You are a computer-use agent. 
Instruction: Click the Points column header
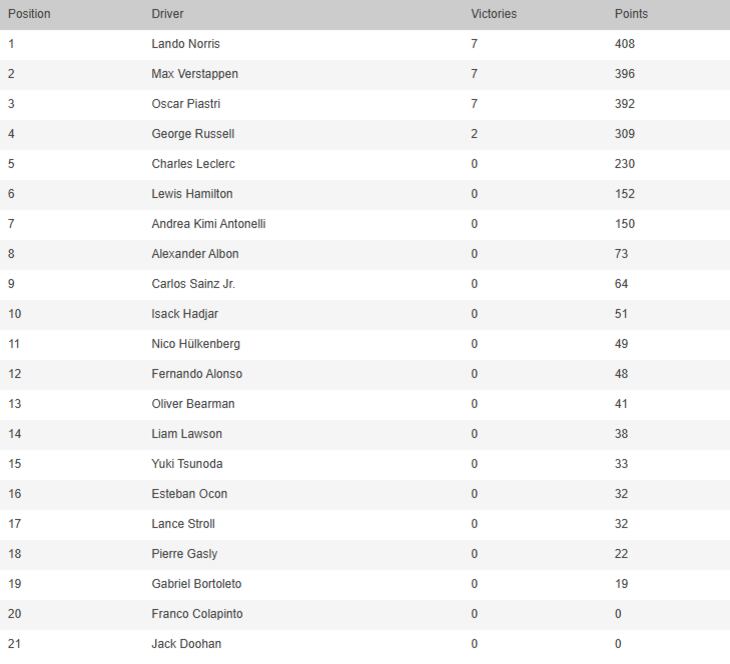[631, 14]
